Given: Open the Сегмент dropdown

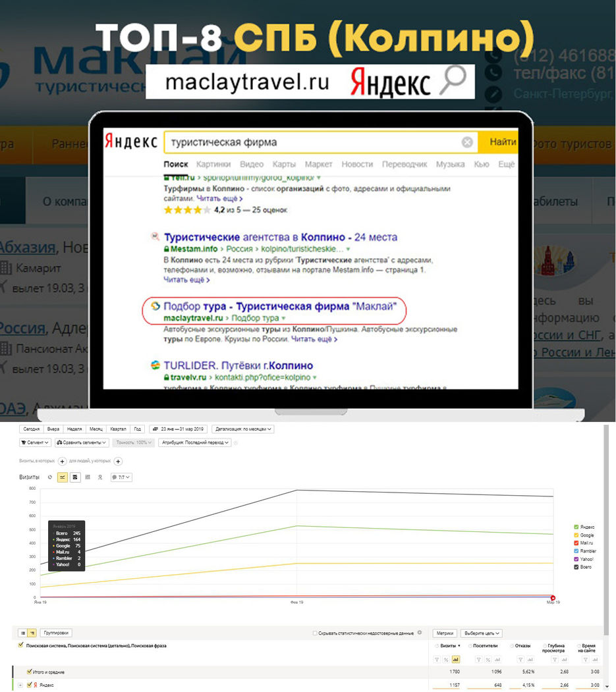Looking at the screenshot, I should click(36, 442).
